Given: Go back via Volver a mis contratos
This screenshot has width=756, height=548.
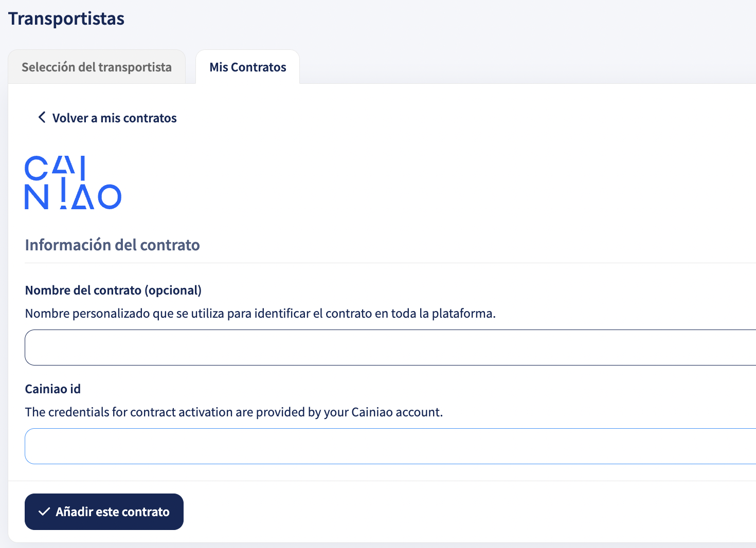Looking at the screenshot, I should point(107,118).
